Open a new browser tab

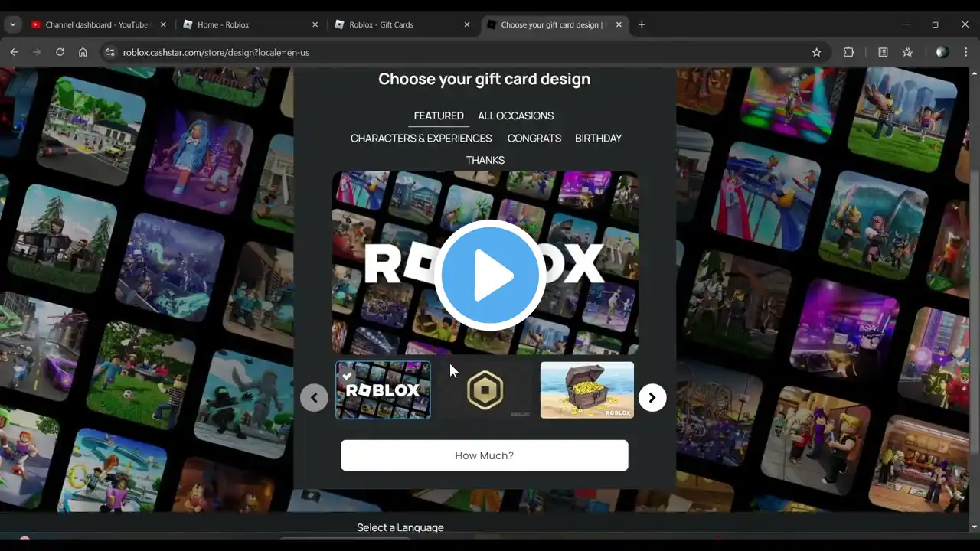pos(642,24)
